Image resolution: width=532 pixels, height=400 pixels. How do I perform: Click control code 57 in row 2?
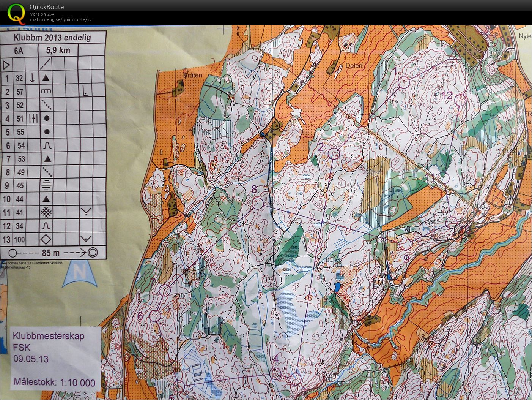point(20,92)
